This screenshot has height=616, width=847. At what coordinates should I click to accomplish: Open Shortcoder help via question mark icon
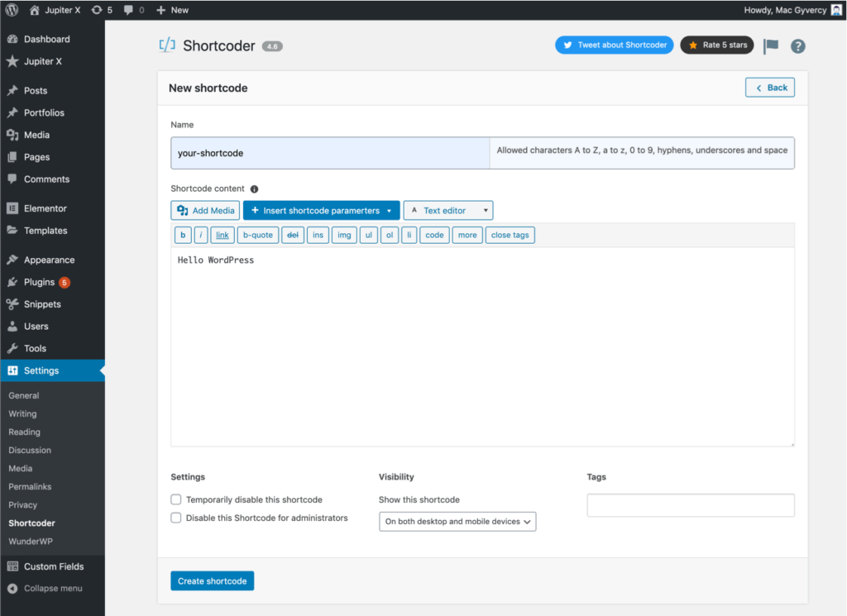(x=797, y=46)
